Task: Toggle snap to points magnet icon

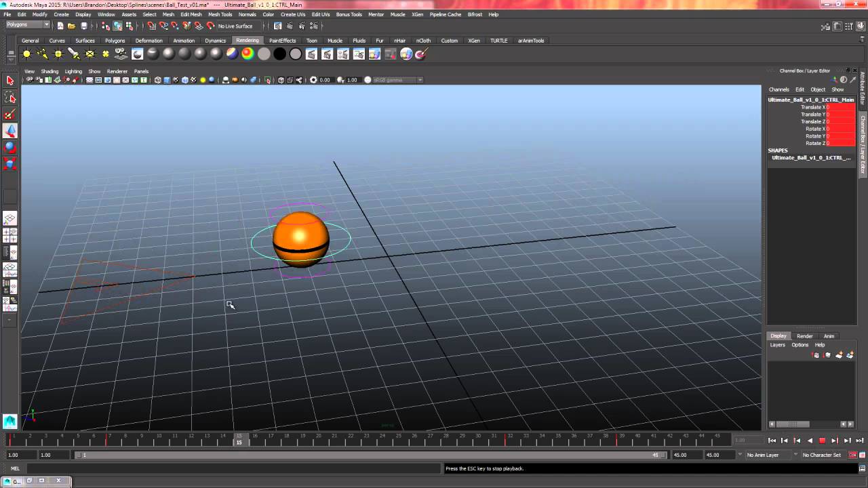Action: click(x=175, y=26)
